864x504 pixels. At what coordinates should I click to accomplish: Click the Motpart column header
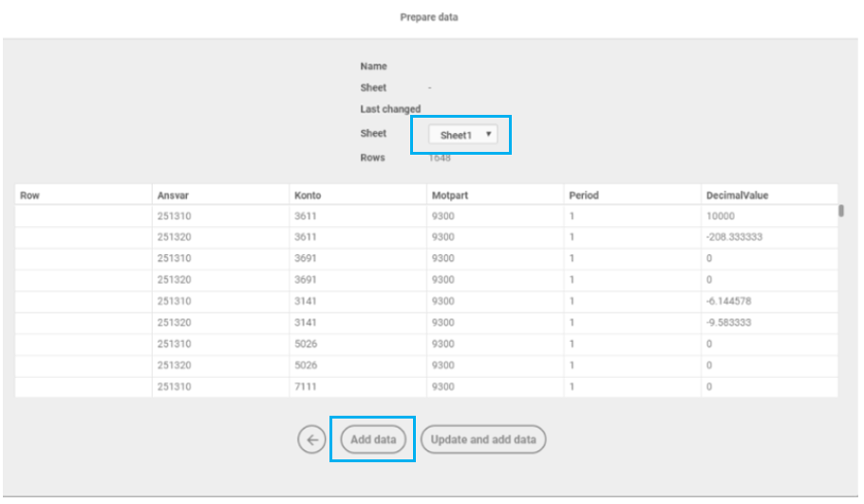click(x=450, y=196)
